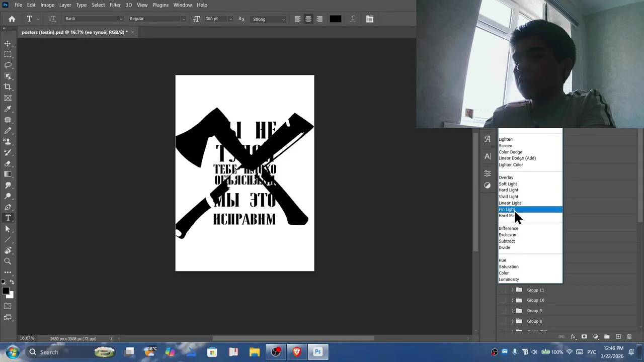Screen dimensions: 644x362
Task: Expand Group 9 in layers
Action: [x=512, y=311]
